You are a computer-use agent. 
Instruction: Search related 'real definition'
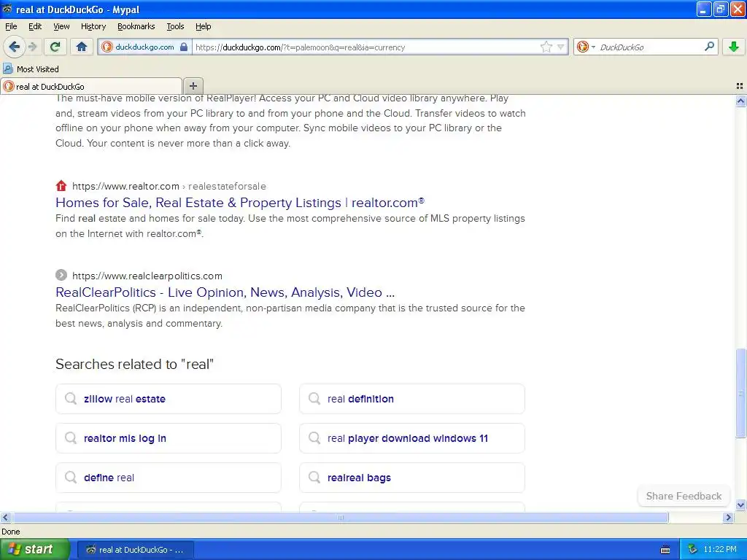[411, 399]
